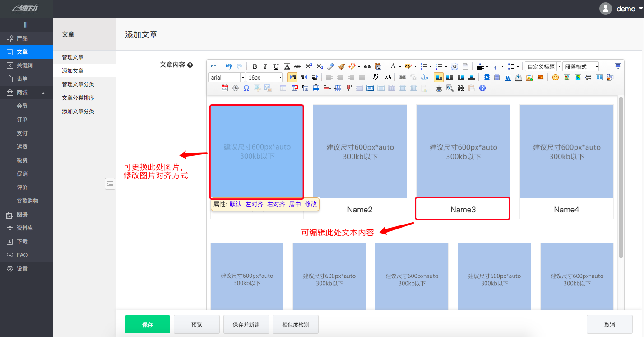Toggle underline formatting in toolbar

click(276, 66)
